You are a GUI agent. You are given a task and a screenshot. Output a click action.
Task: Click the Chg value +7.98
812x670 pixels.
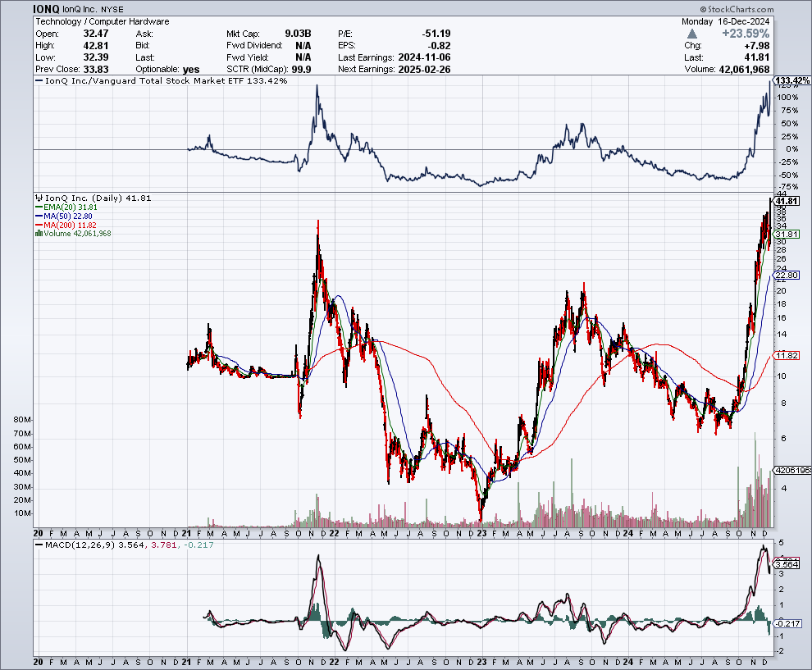point(756,46)
